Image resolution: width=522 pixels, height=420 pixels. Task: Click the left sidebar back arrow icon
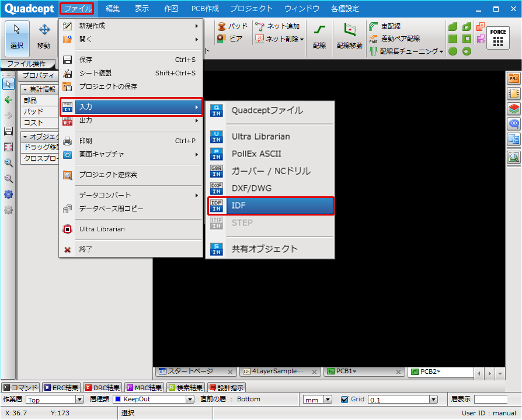coord(8,99)
